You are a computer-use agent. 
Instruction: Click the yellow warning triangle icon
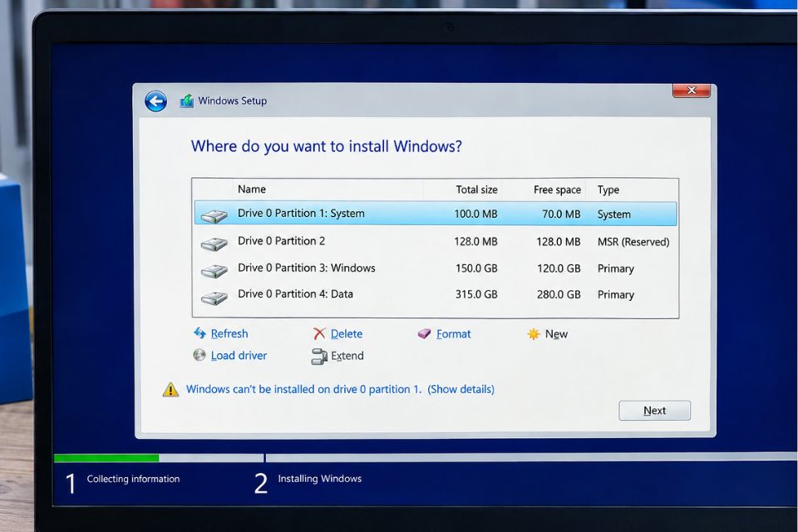tap(170, 390)
